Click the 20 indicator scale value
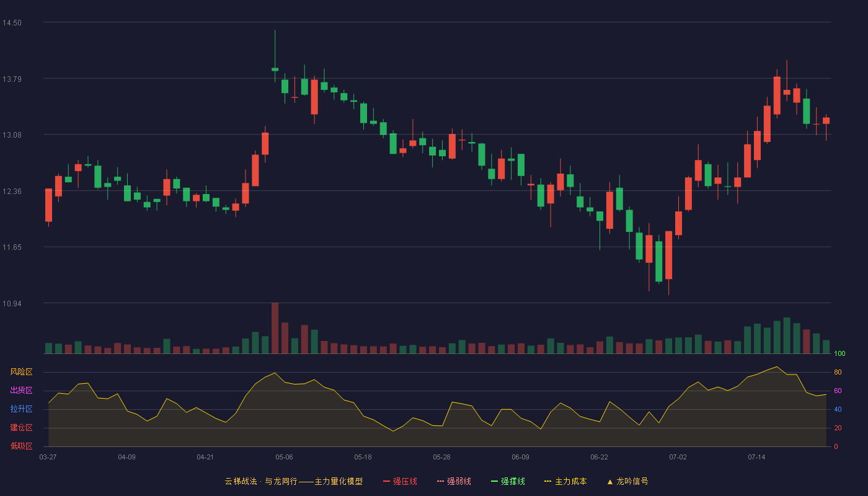Image resolution: width=868 pixels, height=496 pixels. (x=838, y=428)
